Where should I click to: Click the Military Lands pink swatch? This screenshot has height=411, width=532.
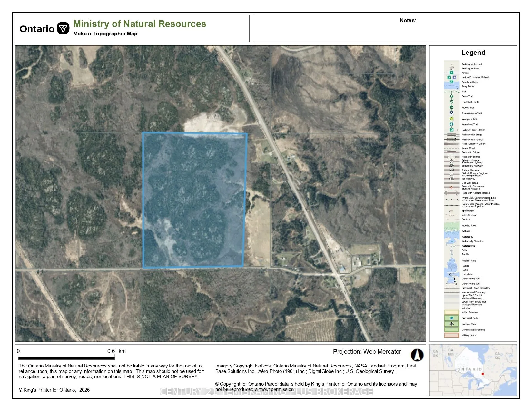coord(452,335)
